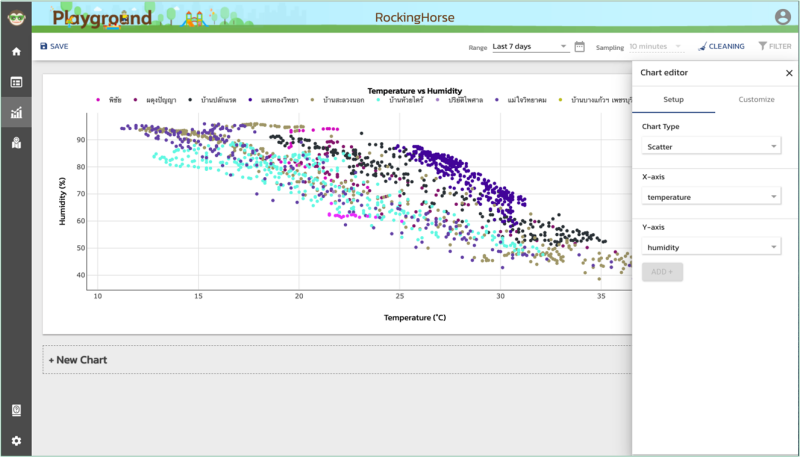Open the Home page from sidebar
This screenshot has height=457, width=800.
pyautogui.click(x=16, y=51)
